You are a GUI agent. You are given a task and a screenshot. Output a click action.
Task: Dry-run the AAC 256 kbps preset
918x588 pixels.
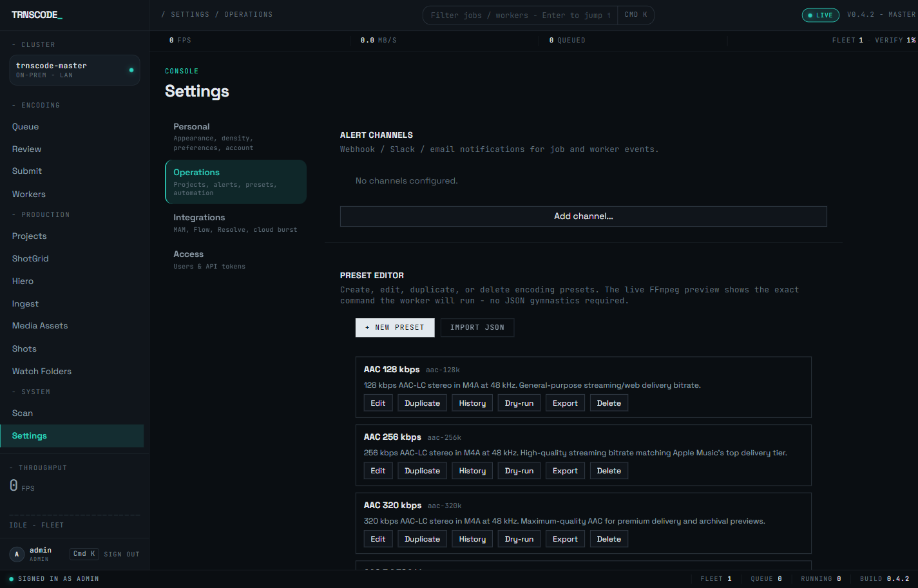point(519,471)
